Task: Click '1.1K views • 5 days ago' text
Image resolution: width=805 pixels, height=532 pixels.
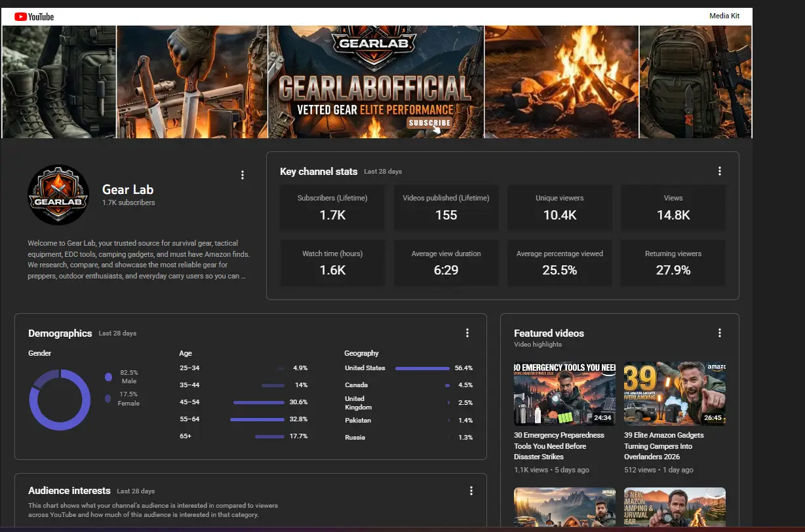Action: (x=551, y=470)
